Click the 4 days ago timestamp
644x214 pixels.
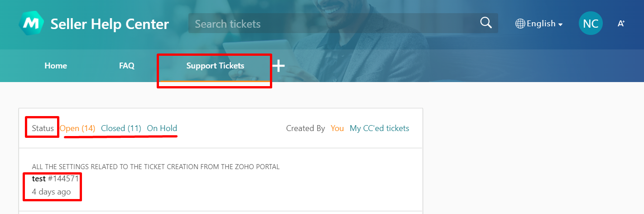click(51, 192)
